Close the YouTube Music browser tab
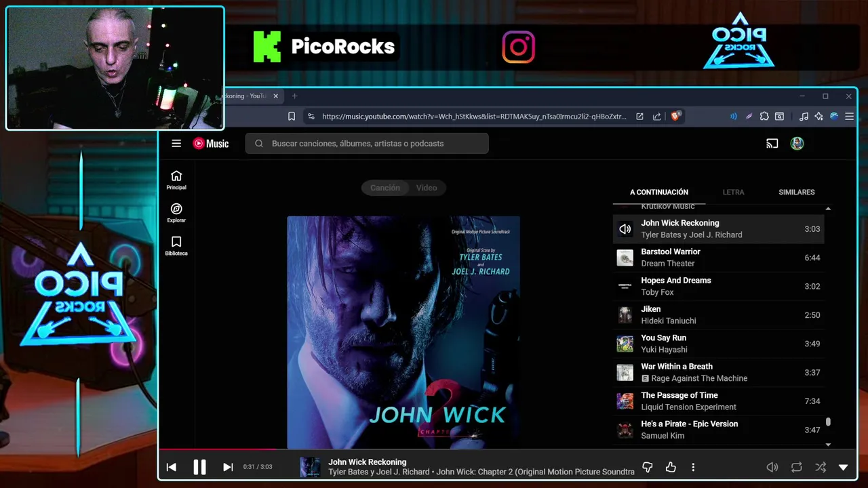 pos(275,96)
